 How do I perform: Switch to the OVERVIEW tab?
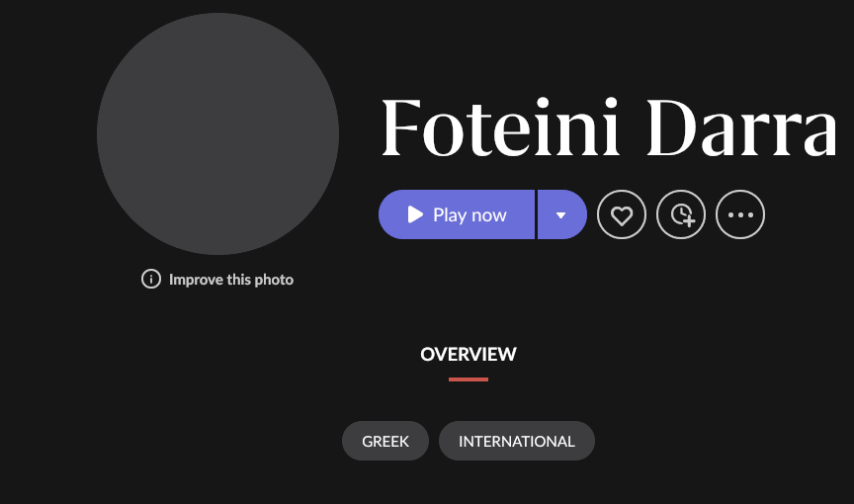click(x=469, y=354)
